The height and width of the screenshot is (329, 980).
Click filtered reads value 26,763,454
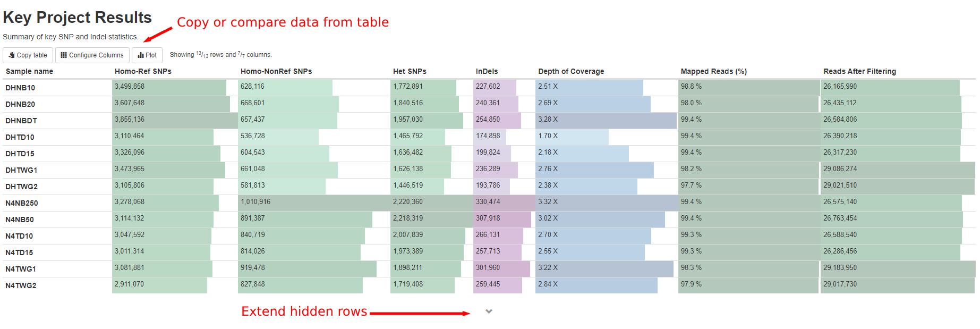tap(840, 218)
